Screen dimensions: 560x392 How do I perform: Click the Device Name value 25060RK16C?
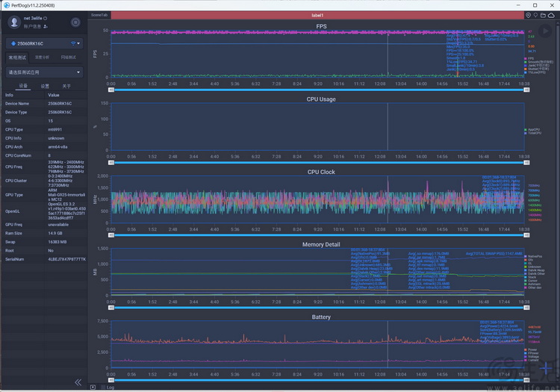click(x=60, y=104)
